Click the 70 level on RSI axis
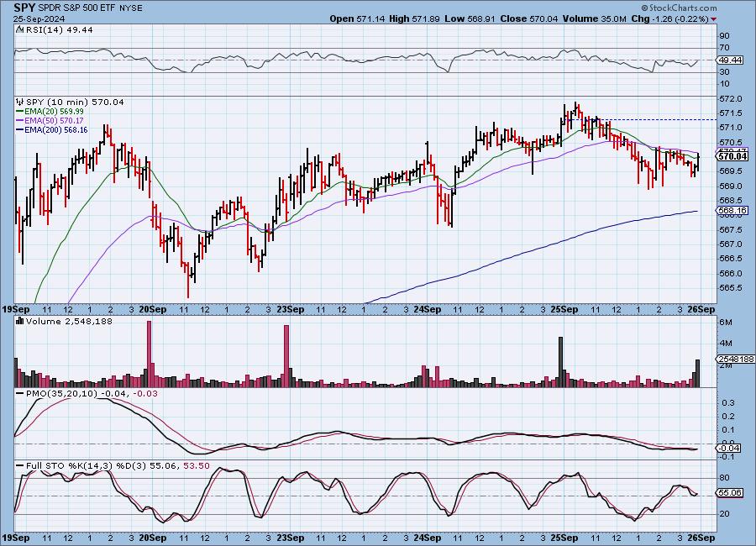This screenshot has height=546, width=756. coord(724,48)
